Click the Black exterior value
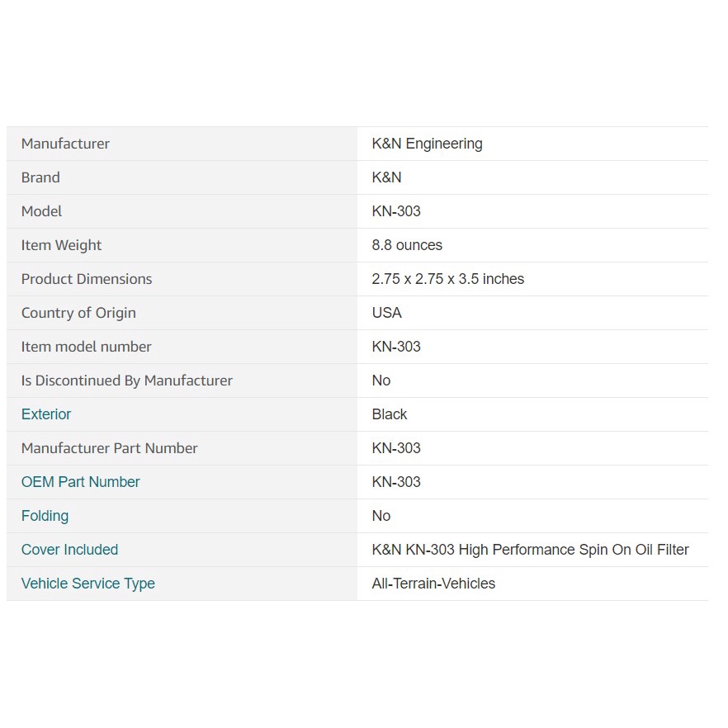 pyautogui.click(x=390, y=414)
